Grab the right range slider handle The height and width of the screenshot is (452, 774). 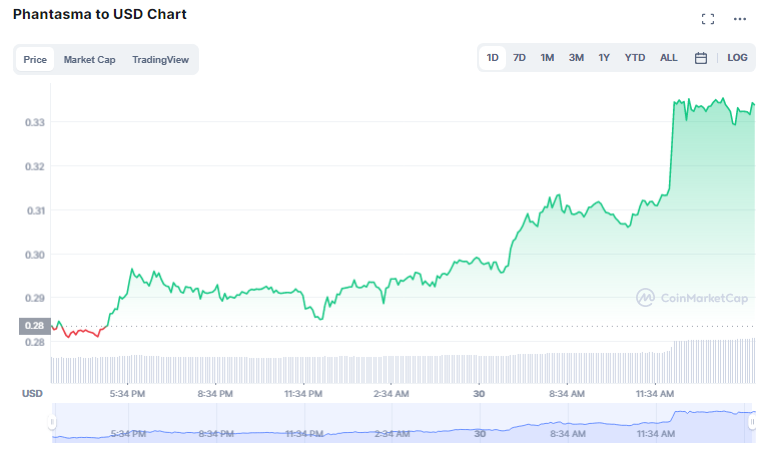[752, 422]
